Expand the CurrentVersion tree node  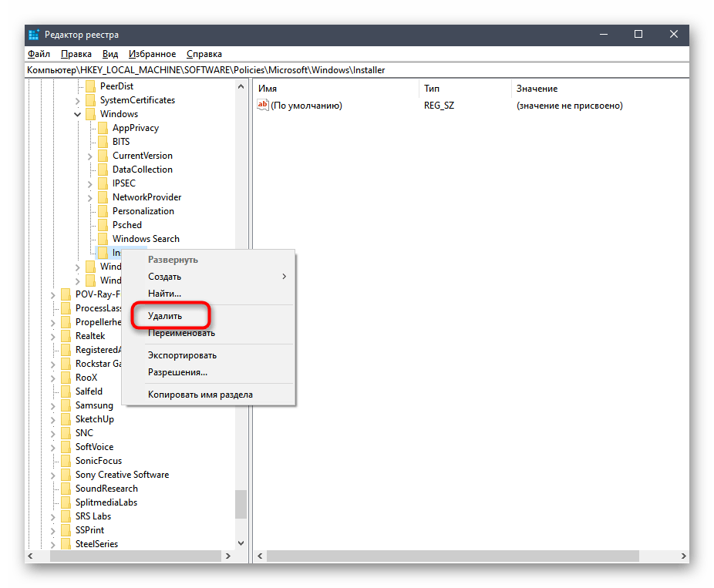[x=90, y=156]
